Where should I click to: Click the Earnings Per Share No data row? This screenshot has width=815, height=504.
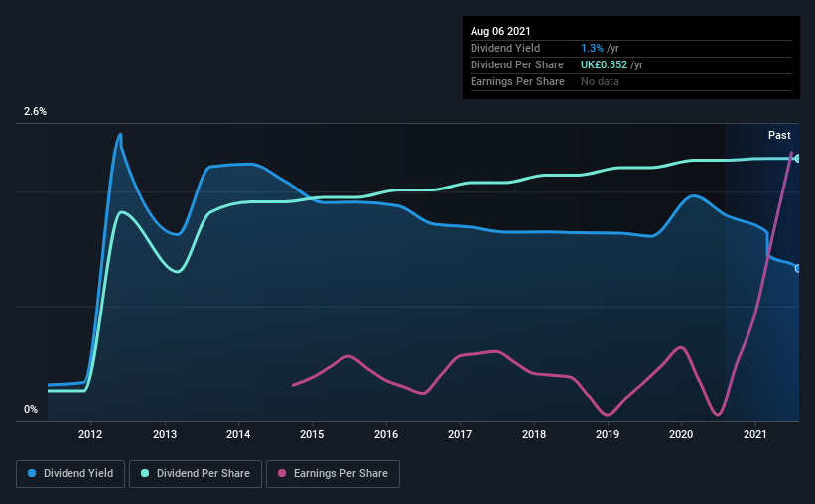point(631,81)
